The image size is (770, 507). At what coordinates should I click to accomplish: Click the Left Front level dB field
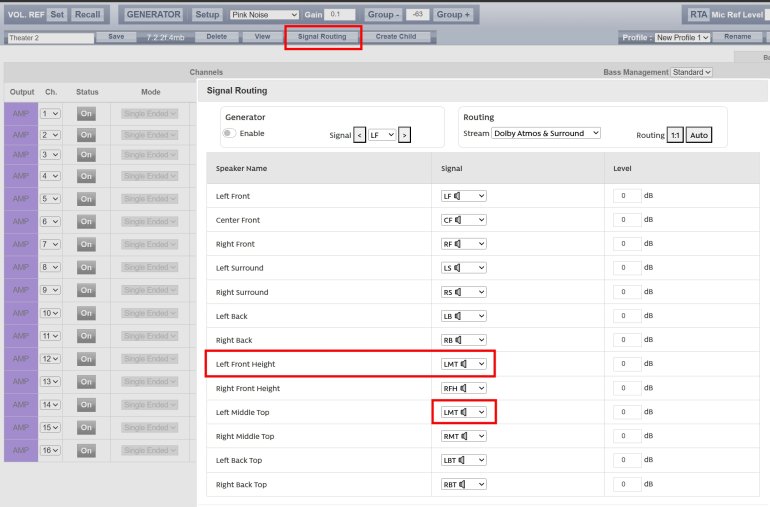click(627, 196)
